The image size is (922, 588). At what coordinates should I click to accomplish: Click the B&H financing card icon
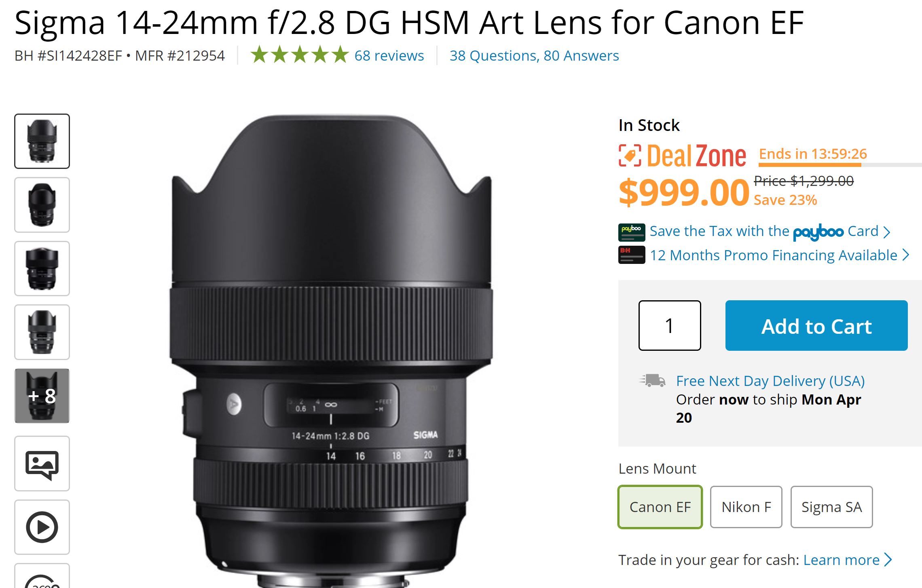[x=631, y=255]
